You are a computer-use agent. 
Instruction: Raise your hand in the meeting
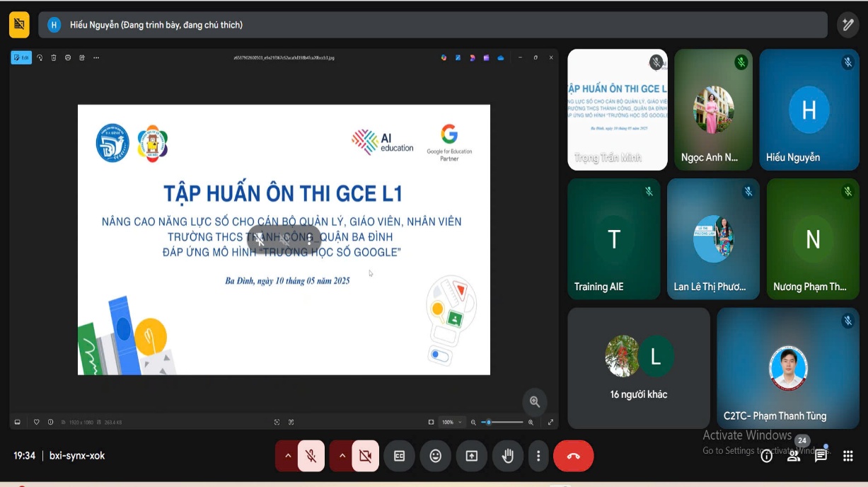click(x=508, y=456)
